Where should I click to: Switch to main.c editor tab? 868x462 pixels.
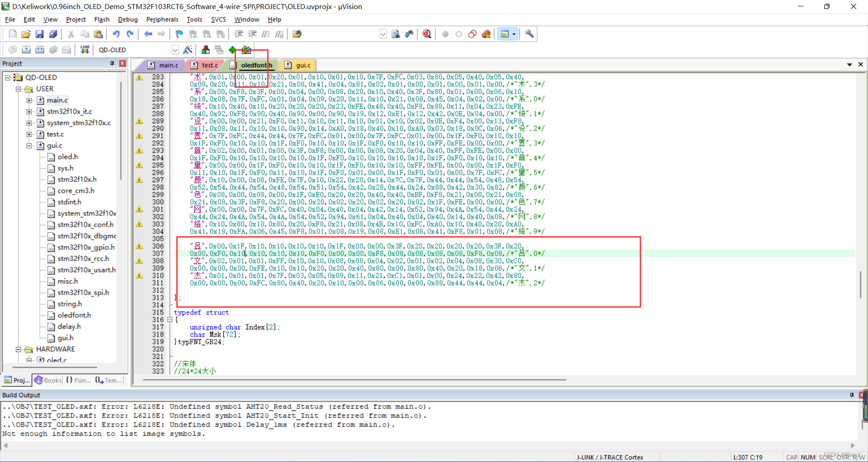point(164,65)
